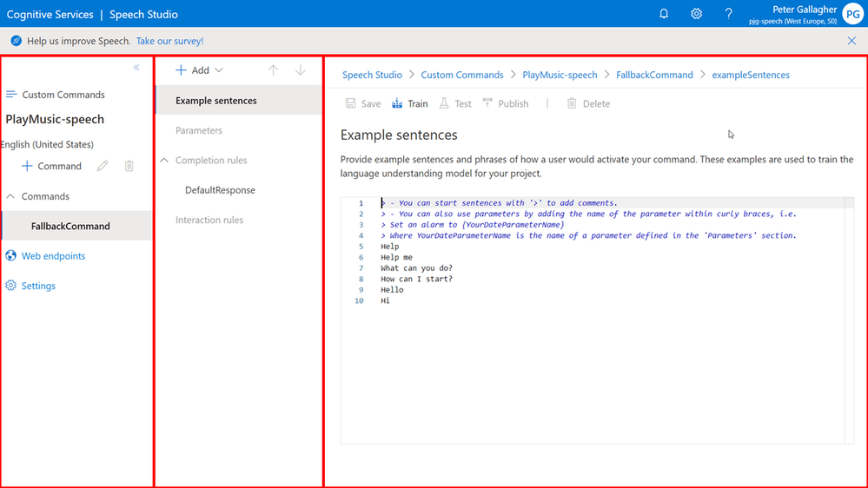The image size is (868, 488).
Task: Collapse Completion rules section
Action: [x=164, y=161]
